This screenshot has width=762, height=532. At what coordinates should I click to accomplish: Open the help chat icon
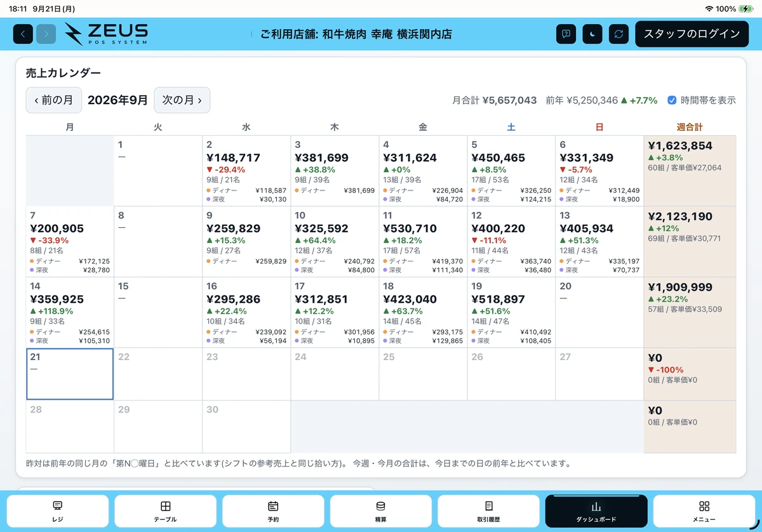pos(566,34)
